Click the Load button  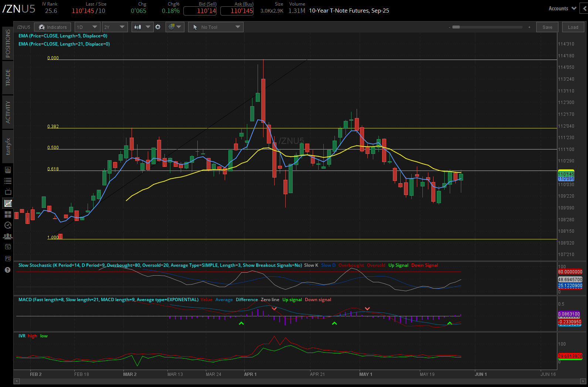(573, 27)
